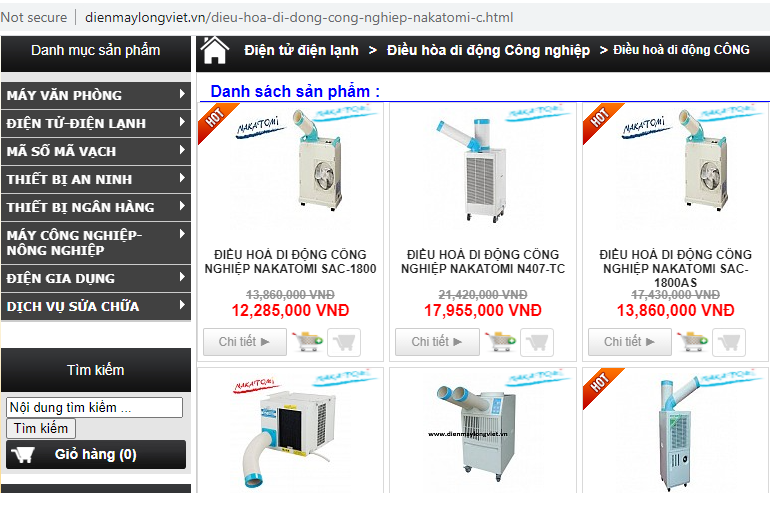Open the THIẾT BỊ AN NINH menu

[96, 179]
